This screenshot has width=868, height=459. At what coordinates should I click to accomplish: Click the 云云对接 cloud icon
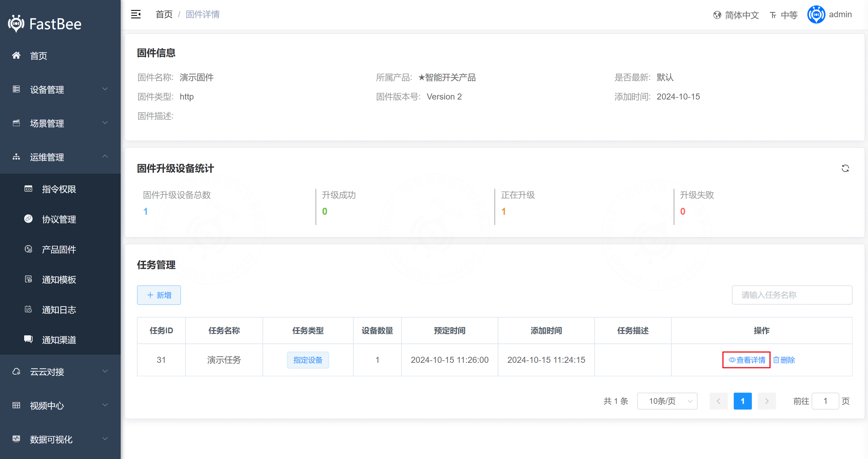16,371
